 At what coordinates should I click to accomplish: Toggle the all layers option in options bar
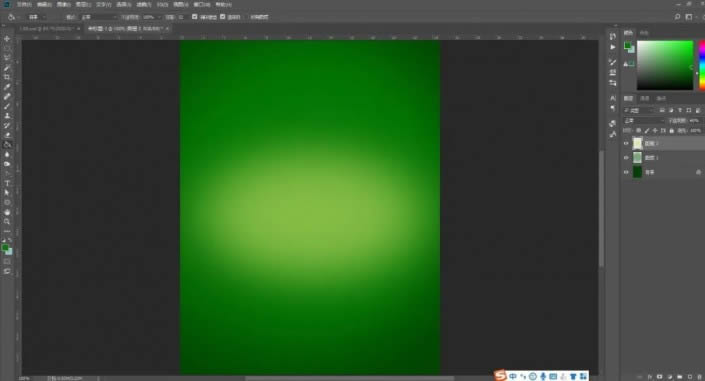(259, 17)
